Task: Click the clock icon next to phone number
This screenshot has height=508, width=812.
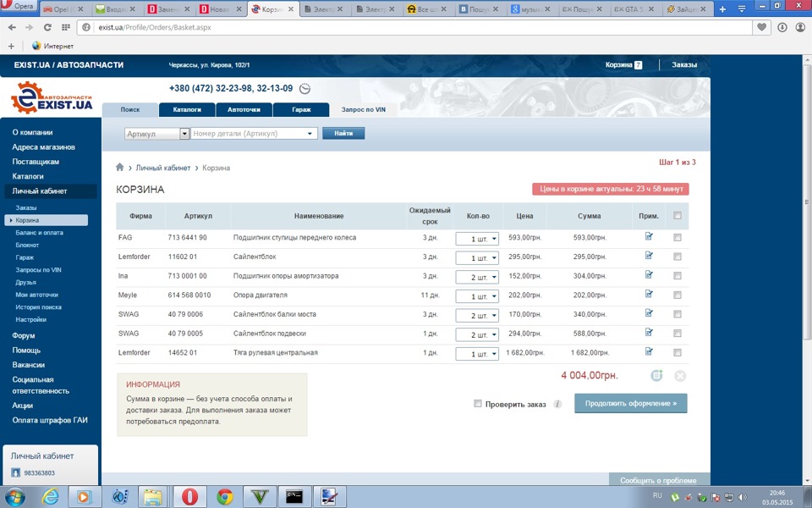Action: 305,89
